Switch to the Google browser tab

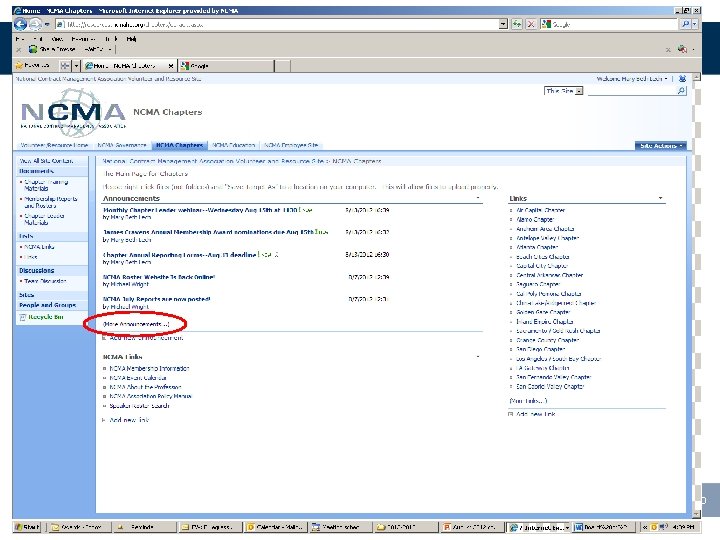click(x=226, y=66)
